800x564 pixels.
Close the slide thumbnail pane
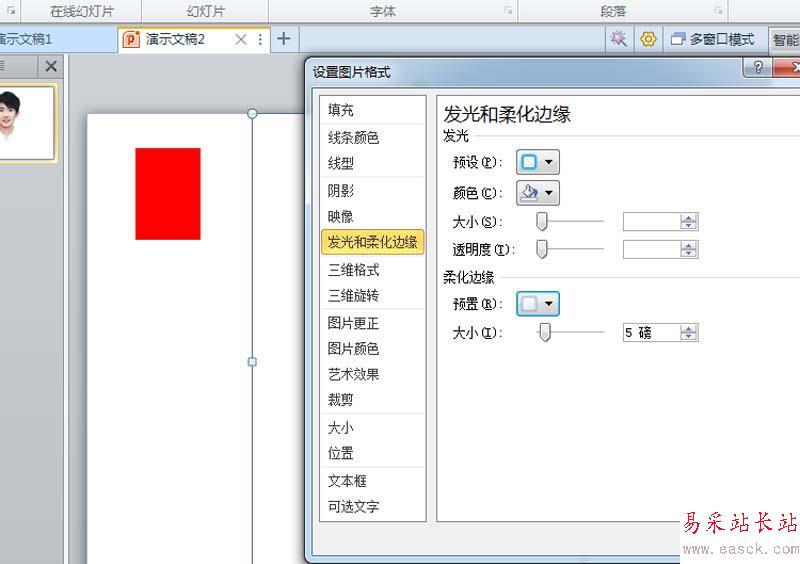(51, 66)
